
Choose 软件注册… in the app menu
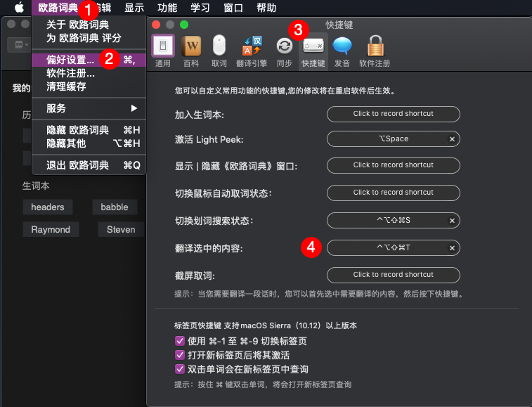pyautogui.click(x=89, y=73)
